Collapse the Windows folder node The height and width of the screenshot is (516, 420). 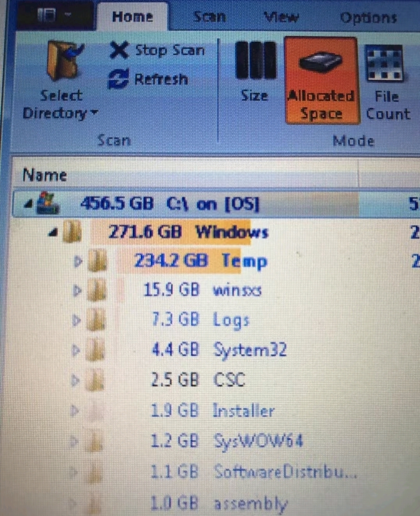53,233
